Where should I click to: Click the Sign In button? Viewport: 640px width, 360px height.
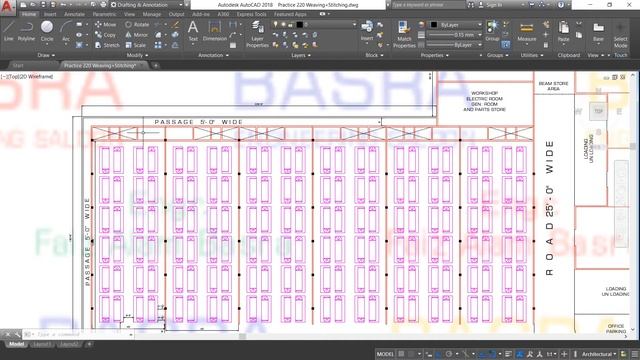[490, 5]
